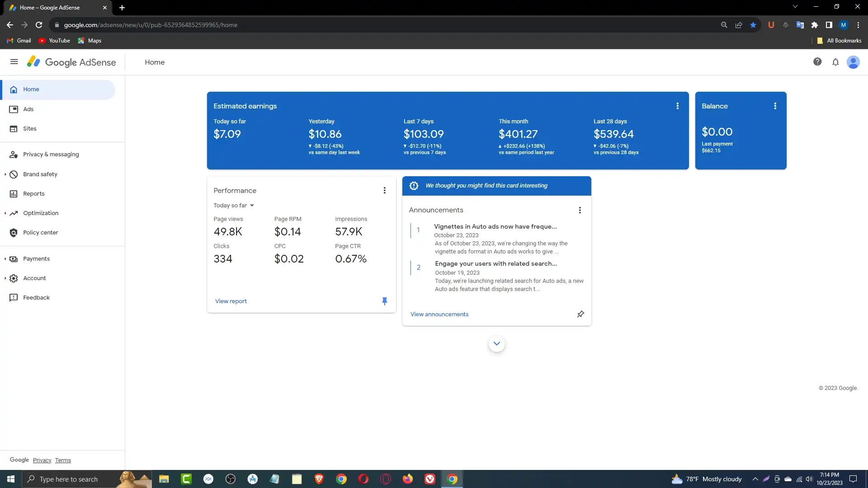This screenshot has width=868, height=488.
Task: Open Chrome three-dot menu
Action: [x=858, y=25]
